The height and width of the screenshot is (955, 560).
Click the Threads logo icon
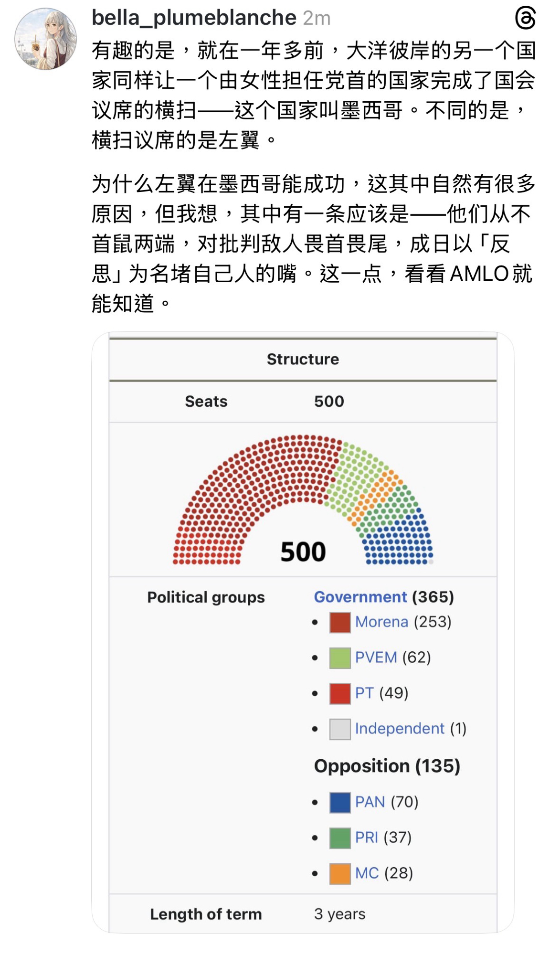tap(525, 19)
